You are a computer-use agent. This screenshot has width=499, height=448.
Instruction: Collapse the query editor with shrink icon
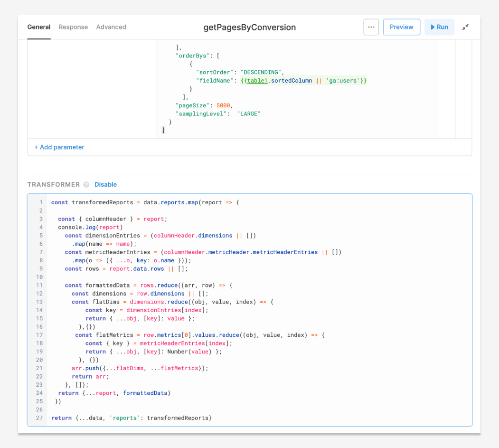point(465,27)
